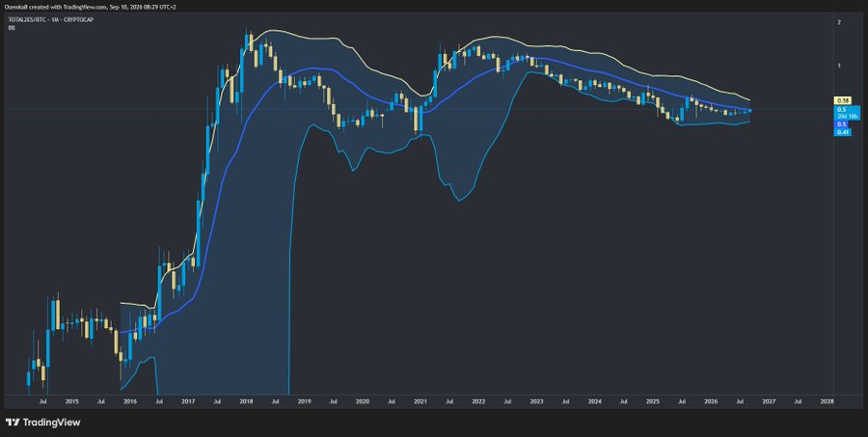This screenshot has width=868, height=437.
Task: Click the 2019 label on time axis
Action: [x=304, y=400]
